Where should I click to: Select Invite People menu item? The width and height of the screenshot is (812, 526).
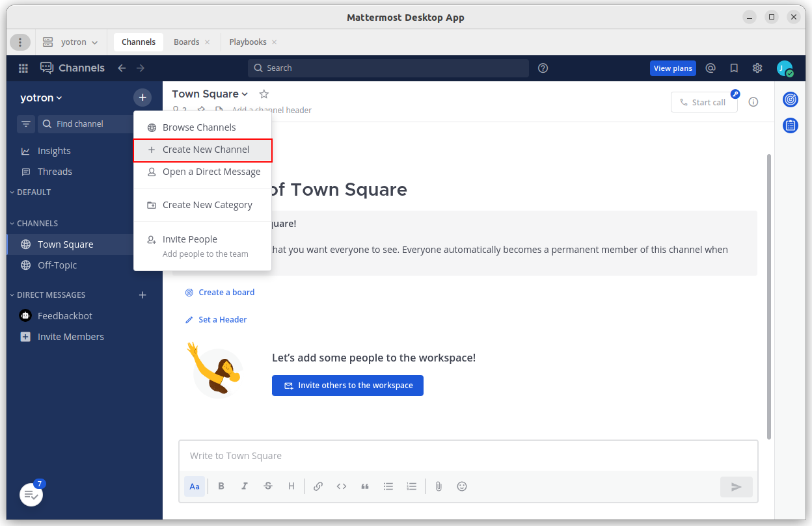(202, 246)
